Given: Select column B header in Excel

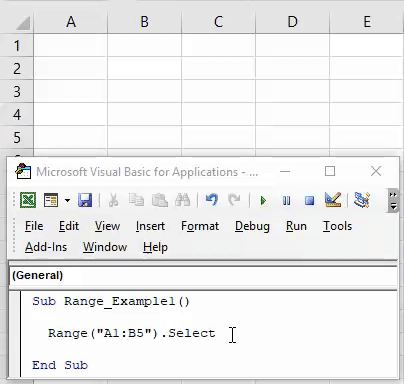Looking at the screenshot, I should click(144, 22).
